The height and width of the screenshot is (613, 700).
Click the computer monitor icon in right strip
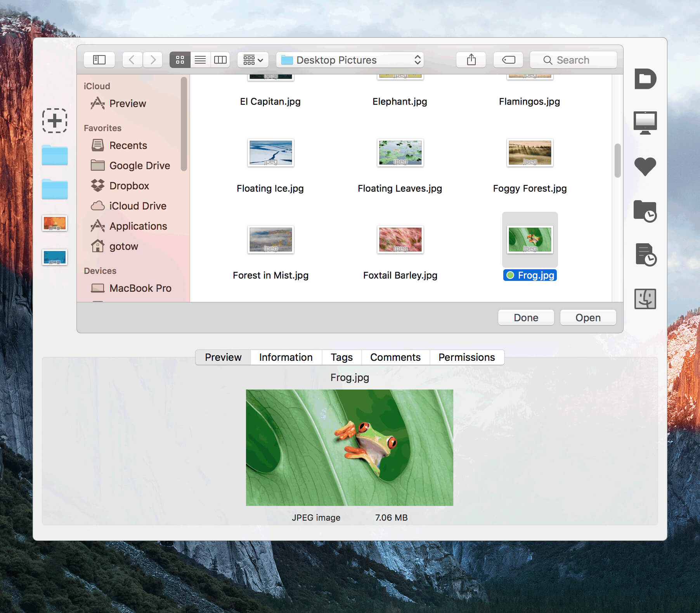645,123
